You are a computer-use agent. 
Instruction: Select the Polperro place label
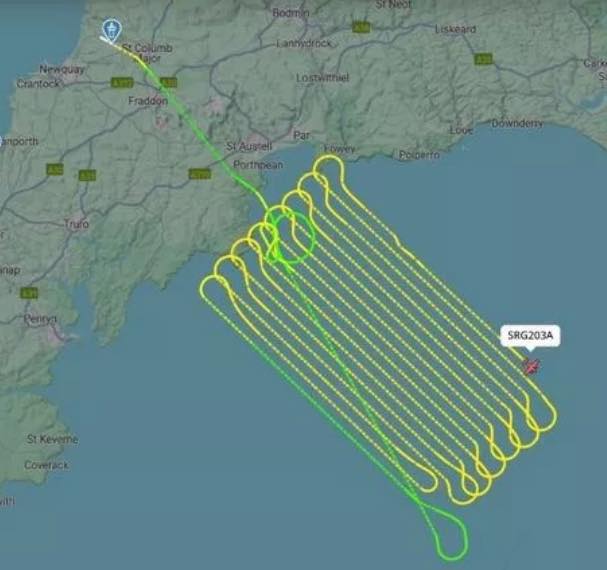(419, 155)
